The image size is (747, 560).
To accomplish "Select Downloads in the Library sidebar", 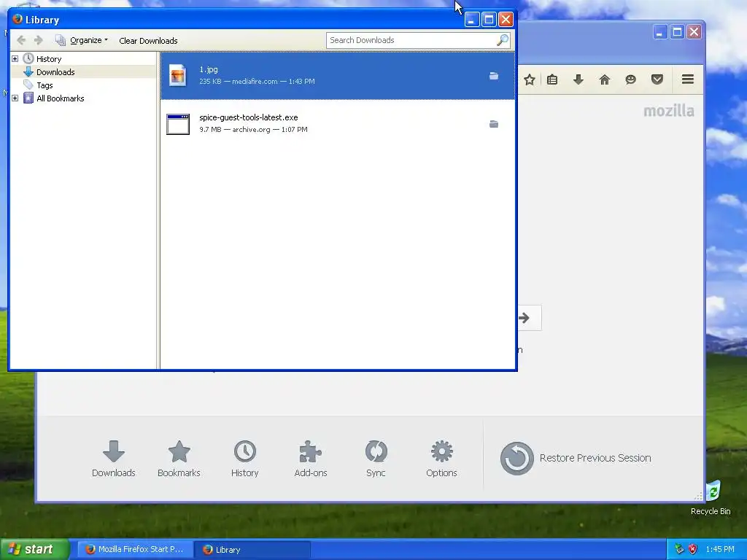I will click(x=55, y=72).
